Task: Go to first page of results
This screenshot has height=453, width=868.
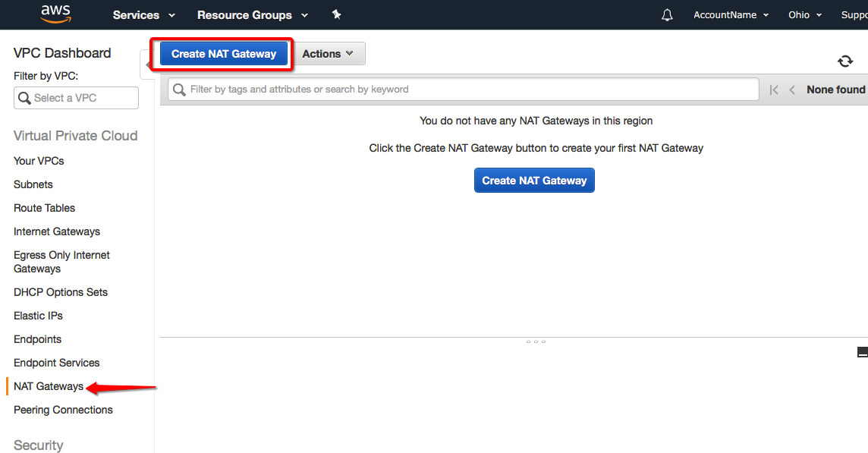Action: 774,90
